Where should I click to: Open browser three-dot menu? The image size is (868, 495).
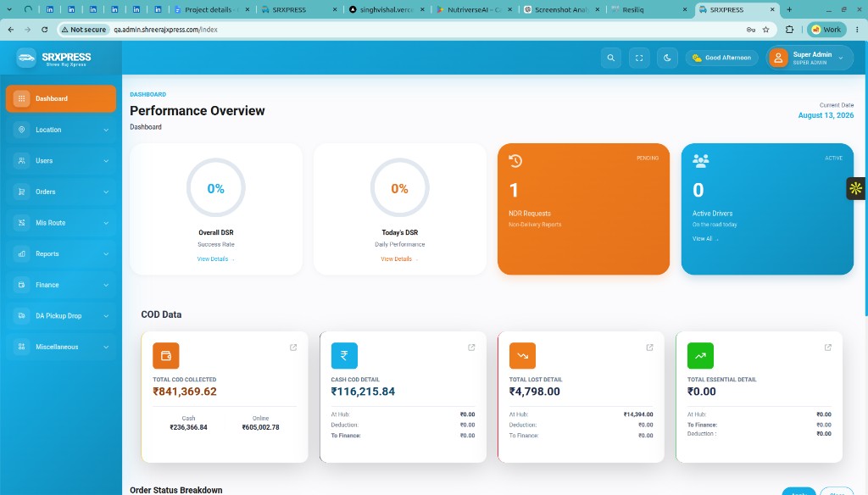point(858,30)
